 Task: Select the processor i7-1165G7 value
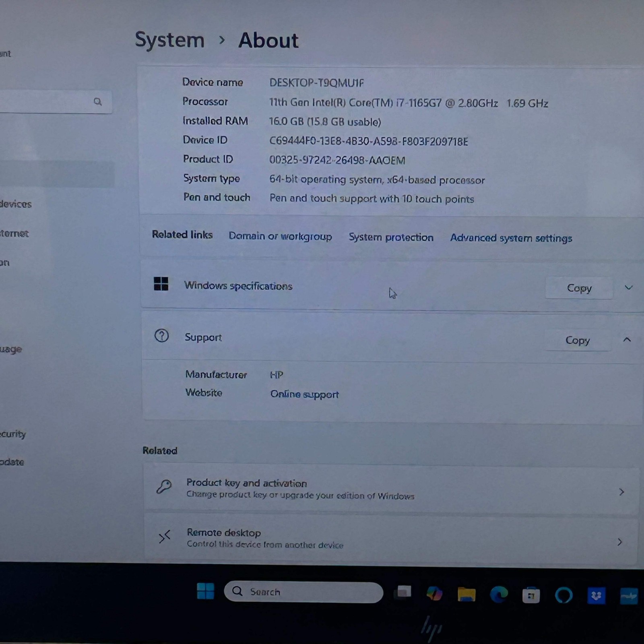tap(409, 103)
